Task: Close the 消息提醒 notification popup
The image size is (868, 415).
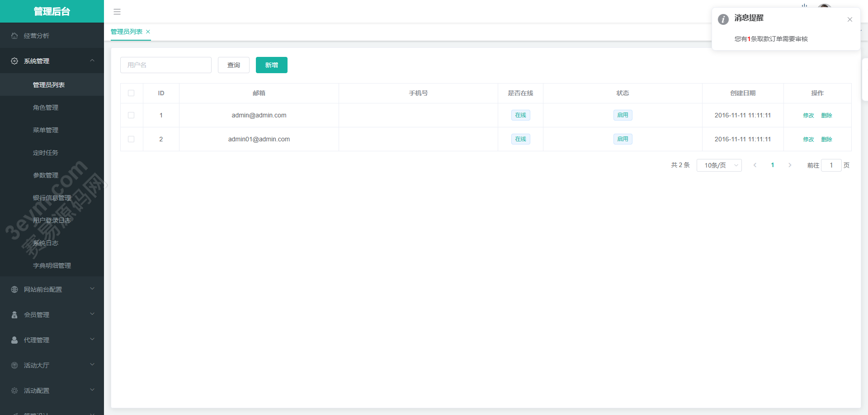Action: coord(849,19)
